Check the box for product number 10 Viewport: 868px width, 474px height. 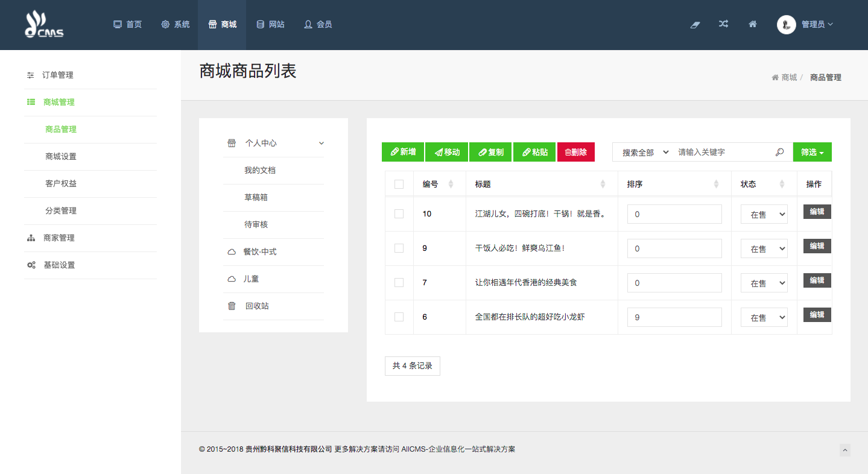pyautogui.click(x=399, y=214)
